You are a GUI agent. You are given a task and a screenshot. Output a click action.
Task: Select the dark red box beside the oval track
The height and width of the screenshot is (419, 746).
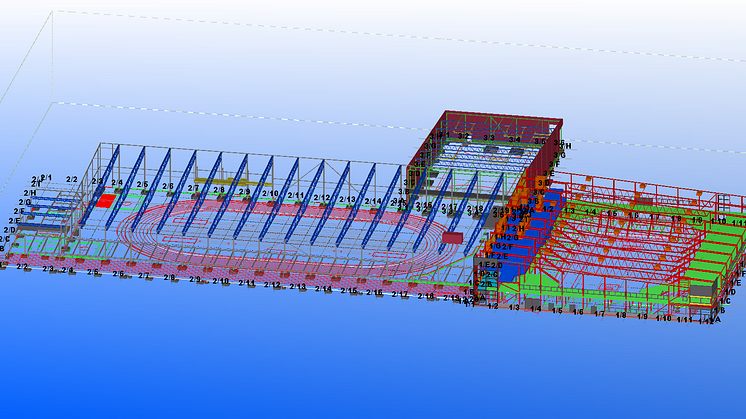click(x=452, y=237)
